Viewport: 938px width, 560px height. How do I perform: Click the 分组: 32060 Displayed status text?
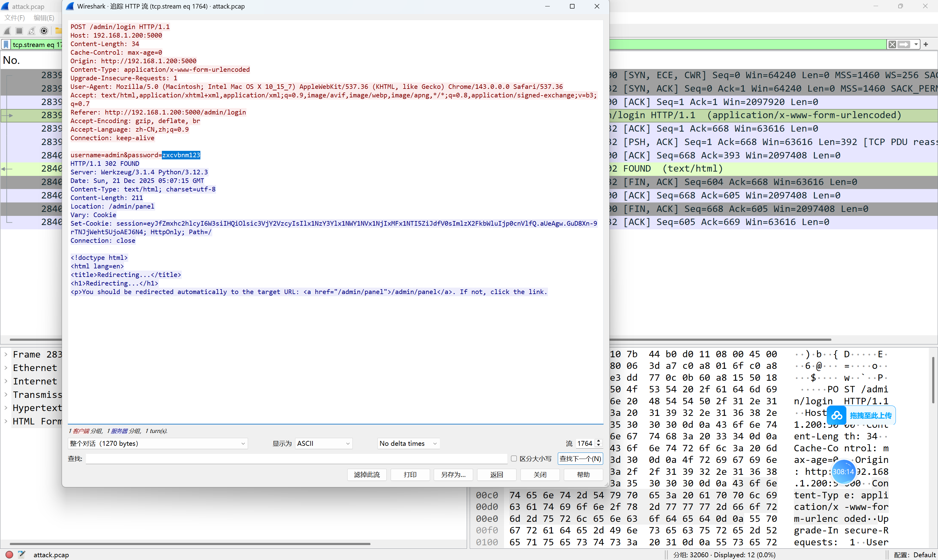tap(724, 555)
